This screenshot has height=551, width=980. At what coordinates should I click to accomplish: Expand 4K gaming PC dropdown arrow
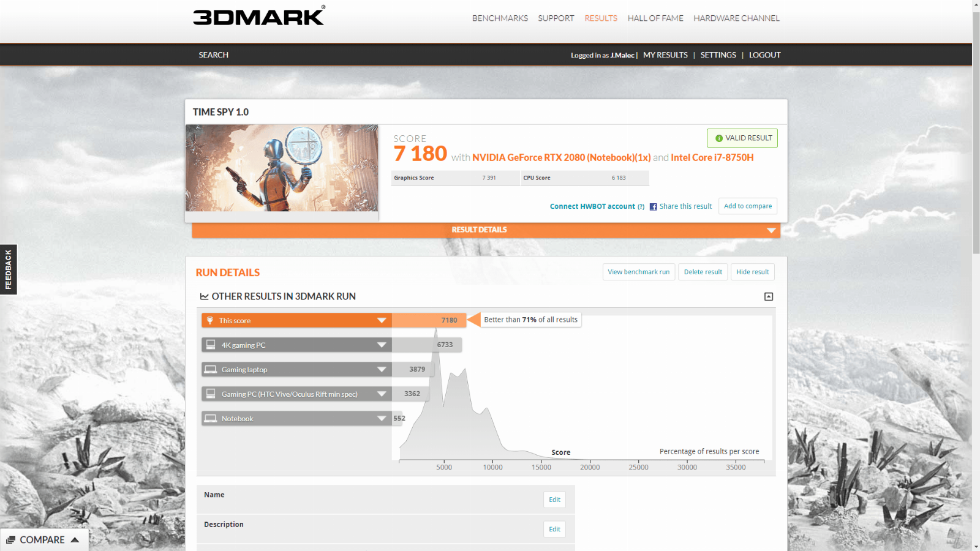point(382,345)
